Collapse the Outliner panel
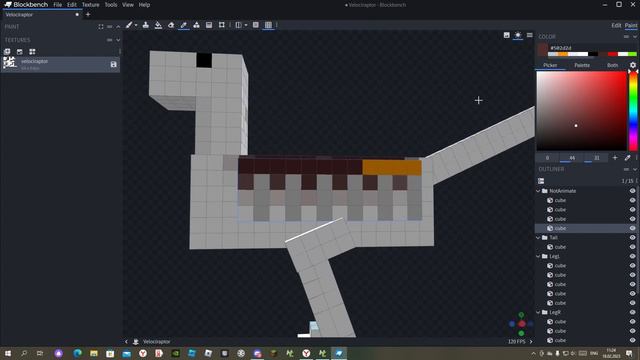Viewport: 640px width, 360px height. [635, 169]
